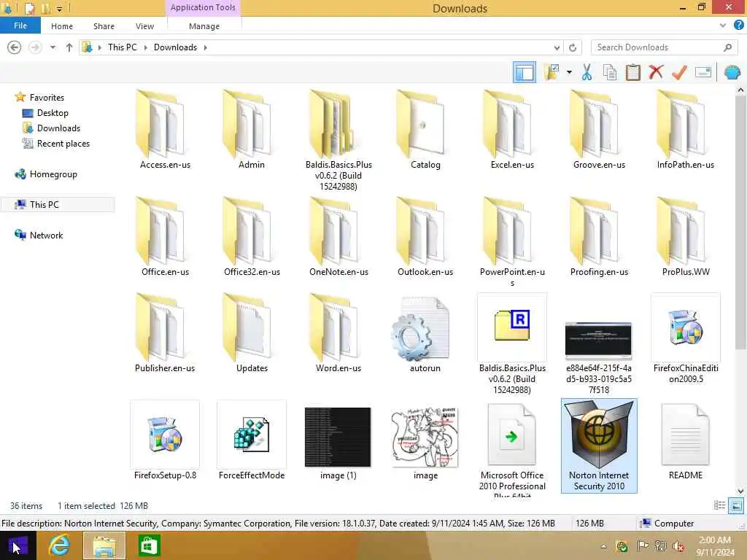
Task: Select the Norton Internet Security 2010 file
Action: [599, 446]
